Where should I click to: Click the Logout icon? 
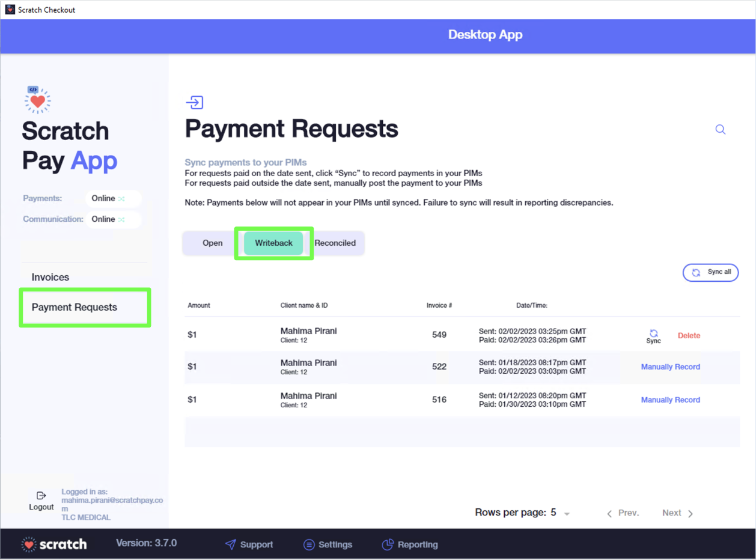pyautogui.click(x=41, y=496)
